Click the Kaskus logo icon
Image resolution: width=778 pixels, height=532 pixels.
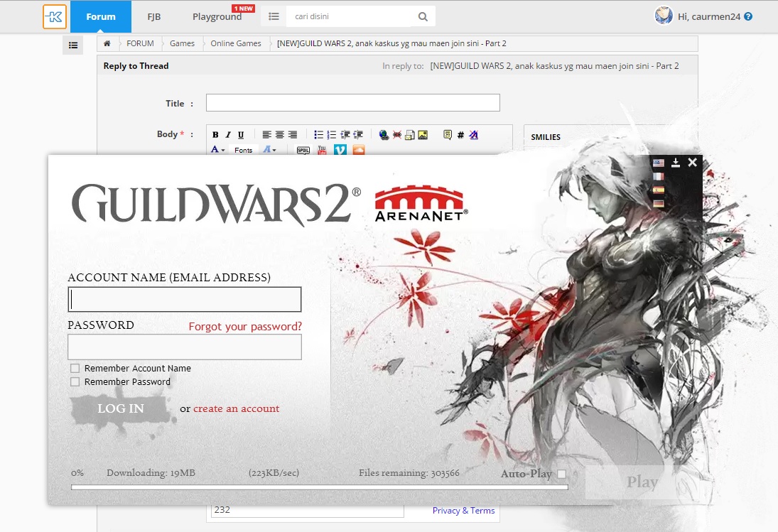tap(55, 16)
